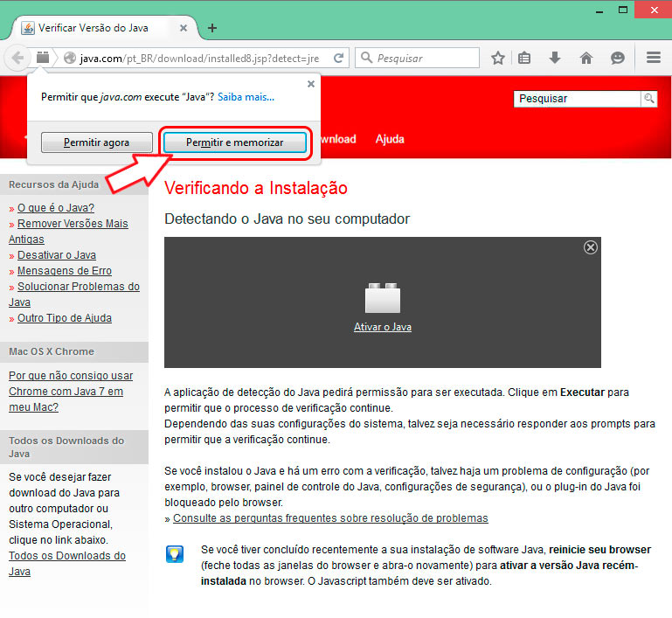The image size is (672, 618).
Task: Click the Java site search magnifier icon
Action: pos(649,99)
